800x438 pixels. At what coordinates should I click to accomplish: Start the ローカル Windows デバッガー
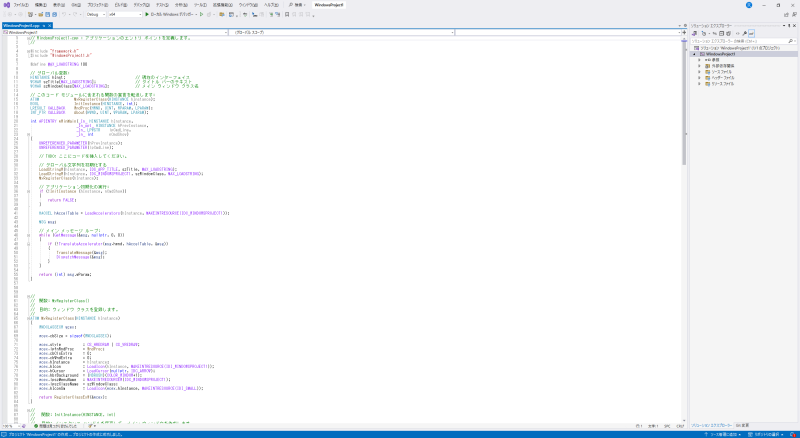click(169, 14)
